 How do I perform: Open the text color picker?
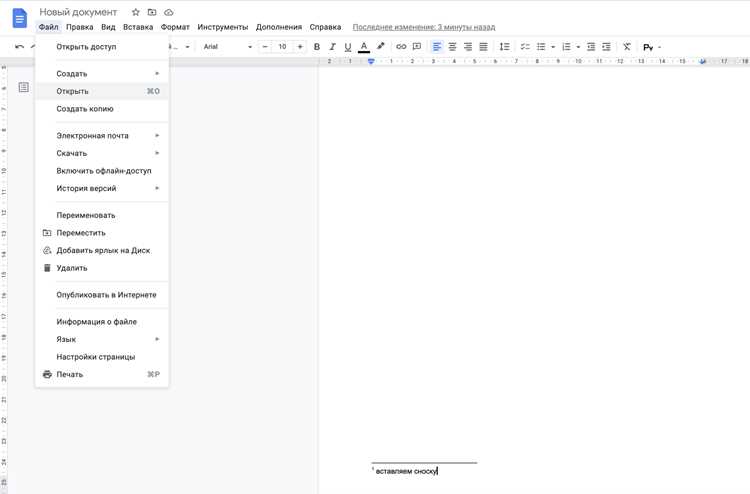pos(364,46)
